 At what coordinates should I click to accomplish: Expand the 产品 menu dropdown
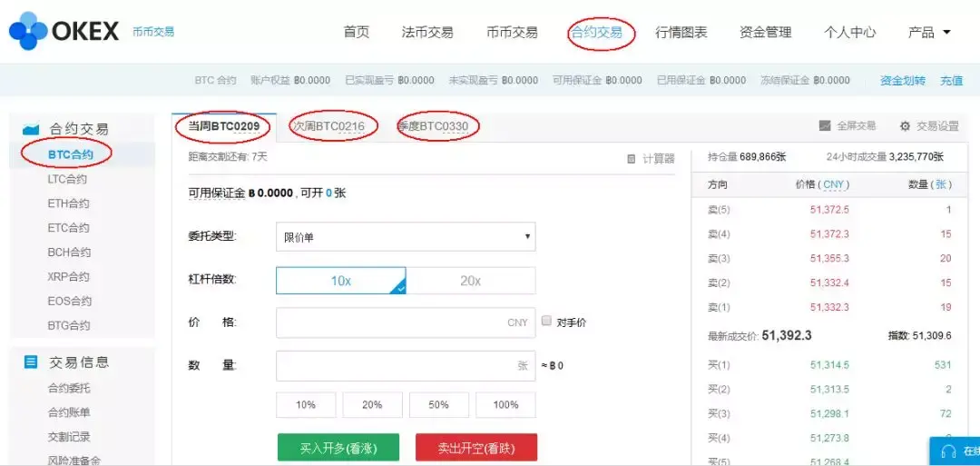tap(929, 32)
